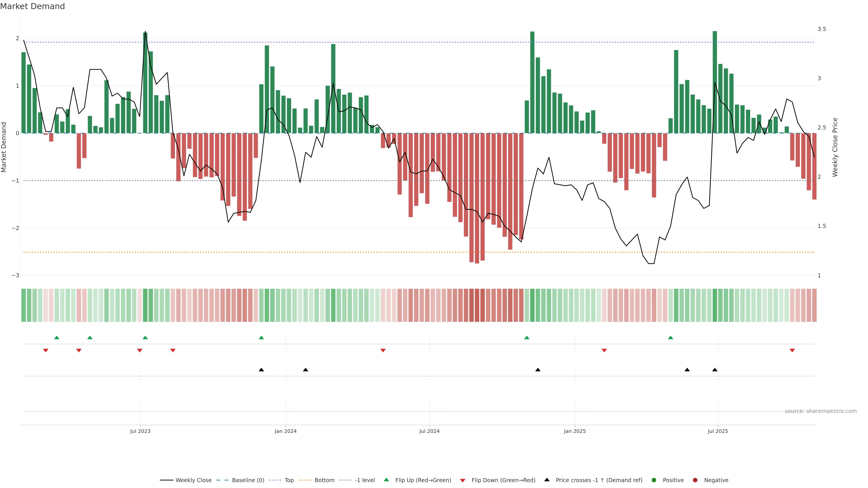The height and width of the screenshot is (488, 868).
Task: Click black Price crosses -1 legend icon
Action: coord(547,480)
